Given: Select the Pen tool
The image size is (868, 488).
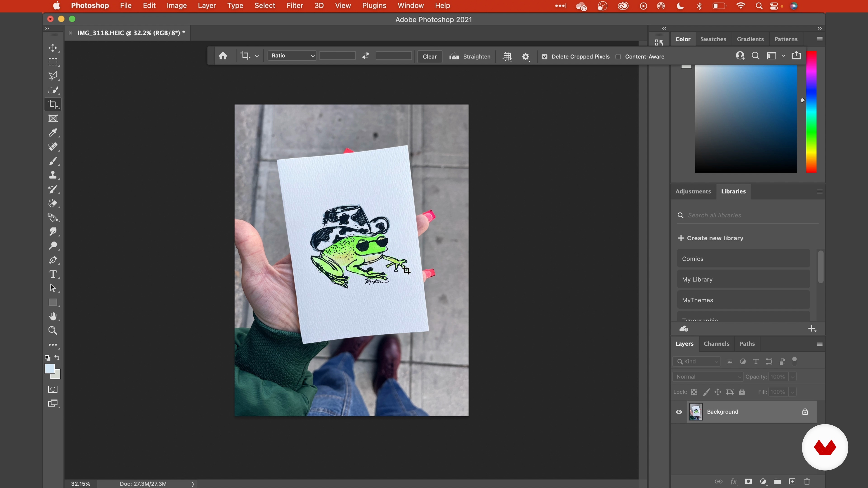Looking at the screenshot, I should point(53,260).
